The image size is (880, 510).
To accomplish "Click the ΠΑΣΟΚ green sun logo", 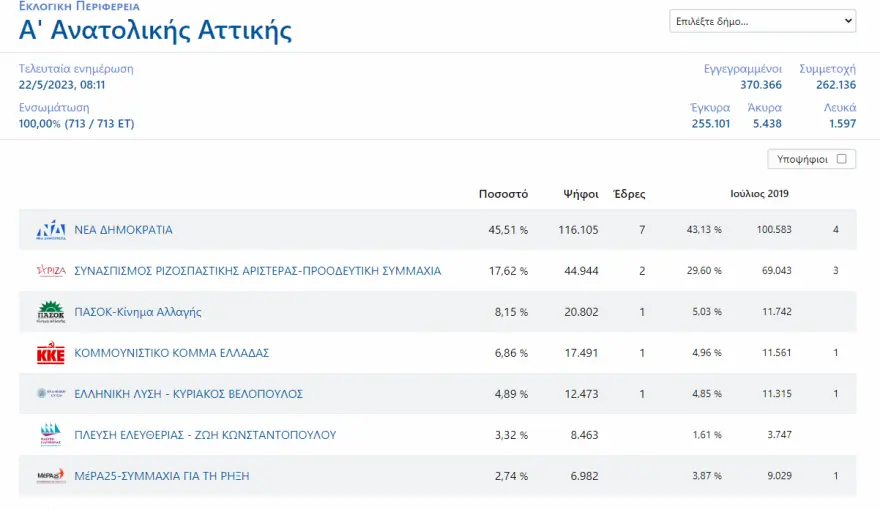I will coord(50,312).
